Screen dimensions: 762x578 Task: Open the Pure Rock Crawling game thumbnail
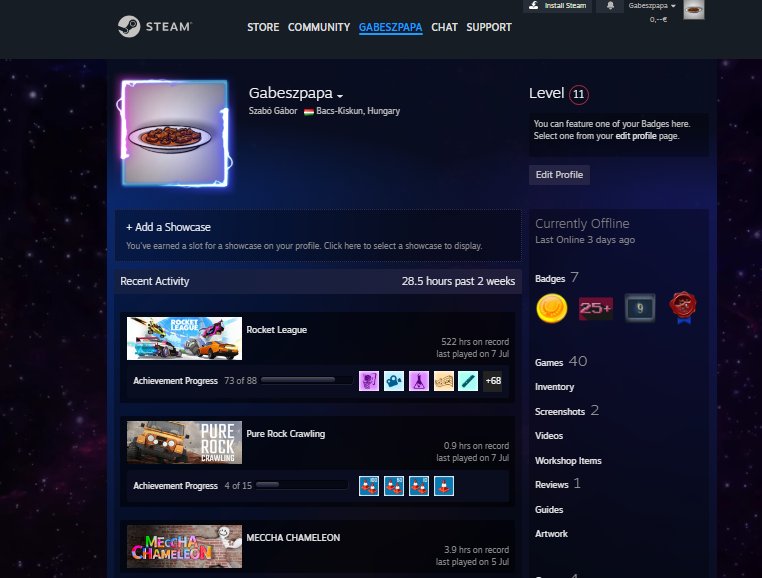184,442
